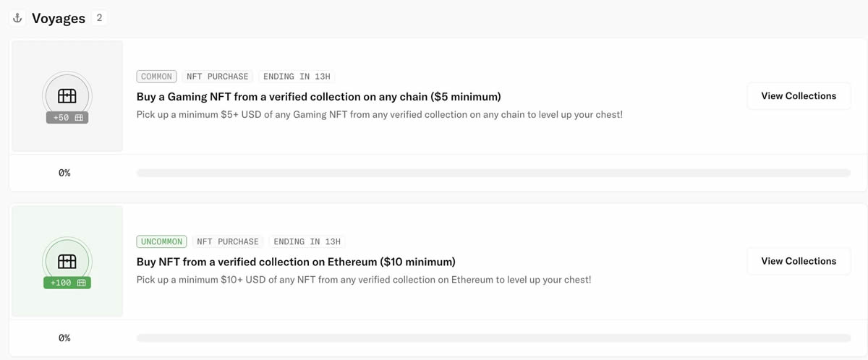Click the chest icon on the Common voyage
Screen dimensions: 868x360
click(x=67, y=94)
